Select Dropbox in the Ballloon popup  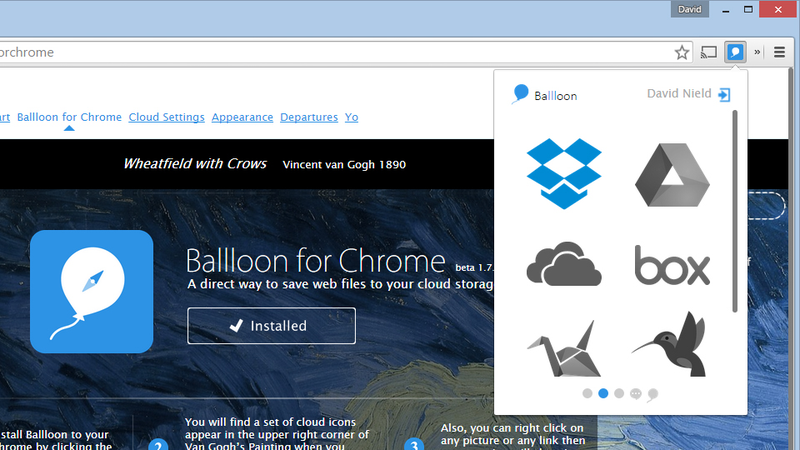pyautogui.click(x=564, y=173)
